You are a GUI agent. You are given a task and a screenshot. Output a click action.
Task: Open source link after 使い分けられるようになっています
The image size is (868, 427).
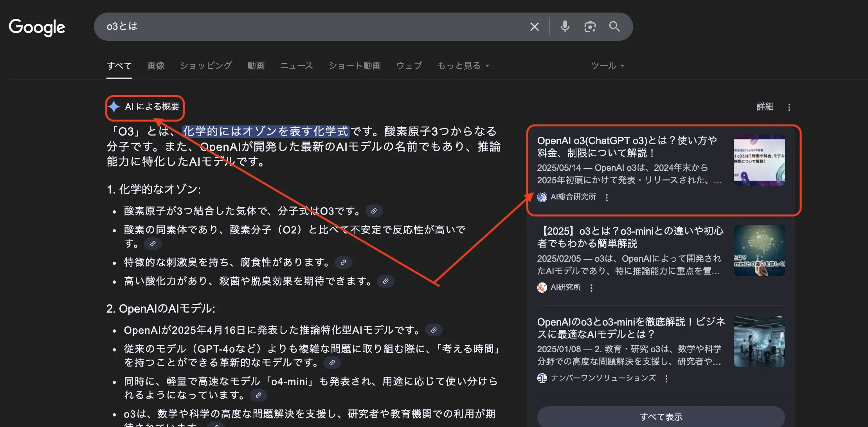(258, 395)
